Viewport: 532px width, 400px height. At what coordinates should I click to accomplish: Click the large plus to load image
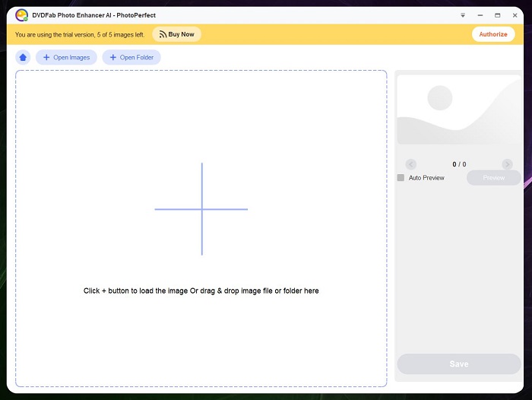[x=201, y=209]
